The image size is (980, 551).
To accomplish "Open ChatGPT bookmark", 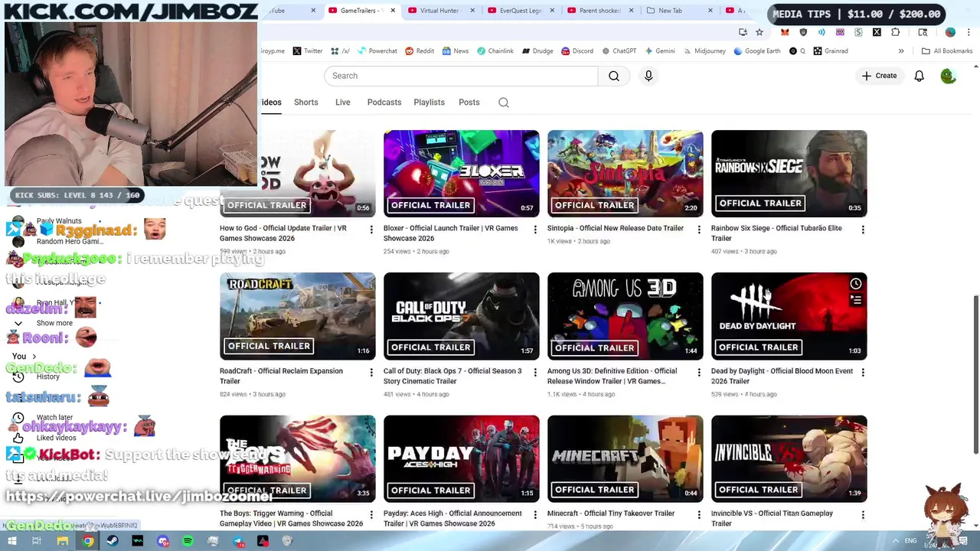I will [619, 51].
